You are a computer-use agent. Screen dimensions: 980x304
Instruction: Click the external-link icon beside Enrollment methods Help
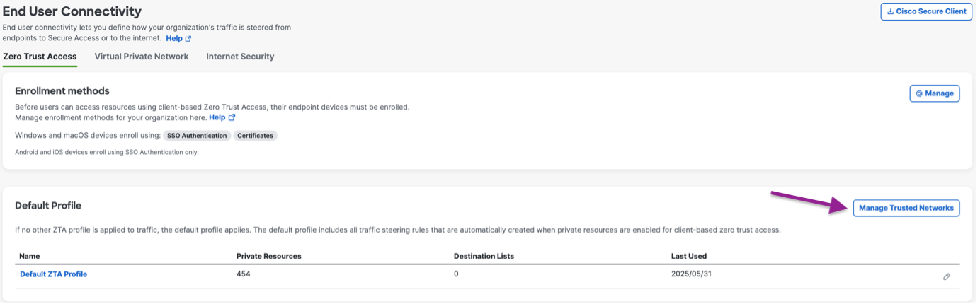232,117
